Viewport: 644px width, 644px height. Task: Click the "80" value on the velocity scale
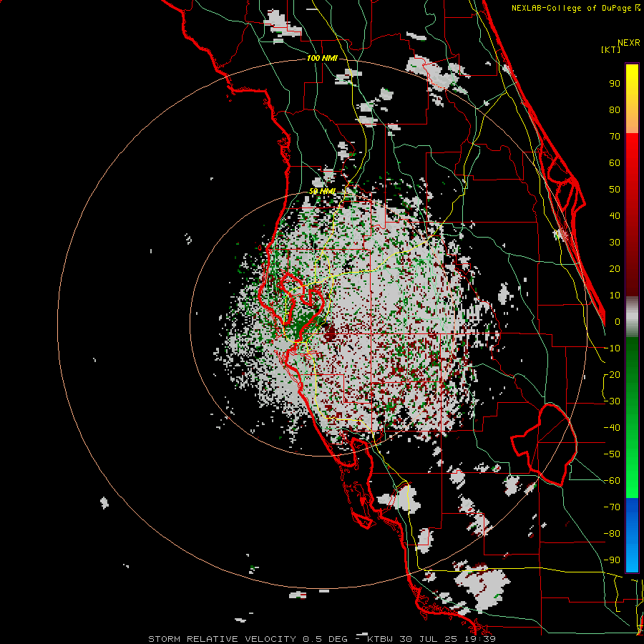point(615,109)
